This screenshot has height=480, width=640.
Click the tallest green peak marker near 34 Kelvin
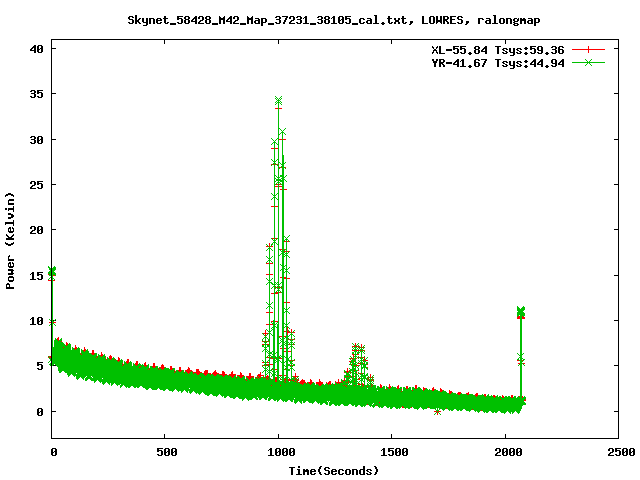tap(278, 100)
